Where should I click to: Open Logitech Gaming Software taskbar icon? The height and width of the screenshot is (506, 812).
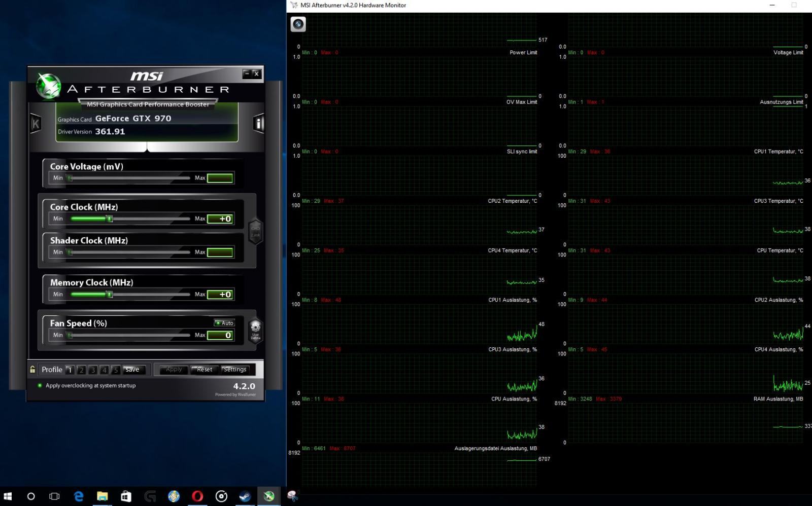(150, 496)
